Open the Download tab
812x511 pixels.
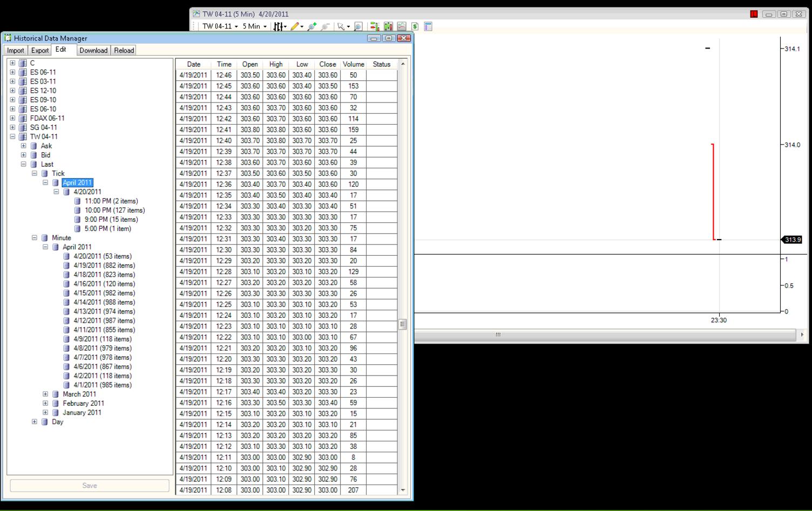pyautogui.click(x=93, y=50)
